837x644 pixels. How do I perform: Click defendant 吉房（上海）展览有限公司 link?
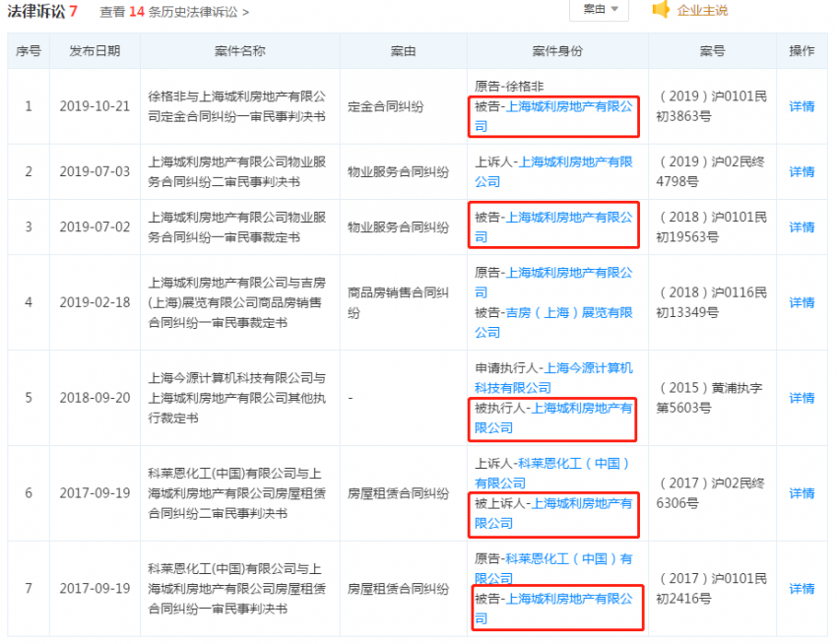[553, 322]
